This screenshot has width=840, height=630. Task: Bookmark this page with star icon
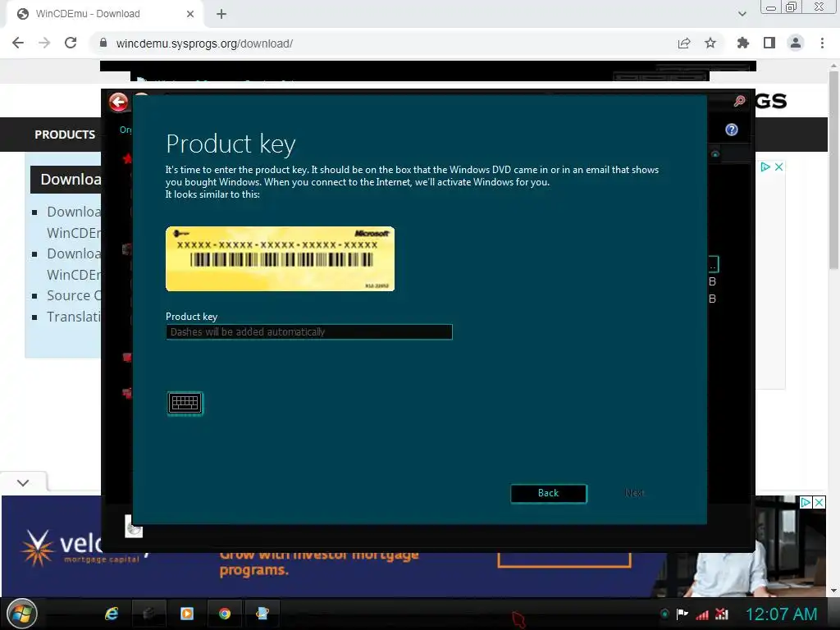710,43
